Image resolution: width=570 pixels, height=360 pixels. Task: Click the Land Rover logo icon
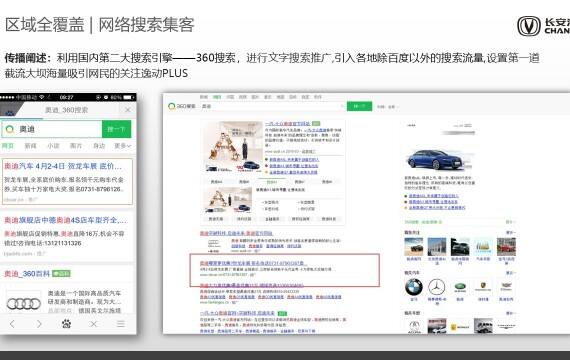point(460,287)
